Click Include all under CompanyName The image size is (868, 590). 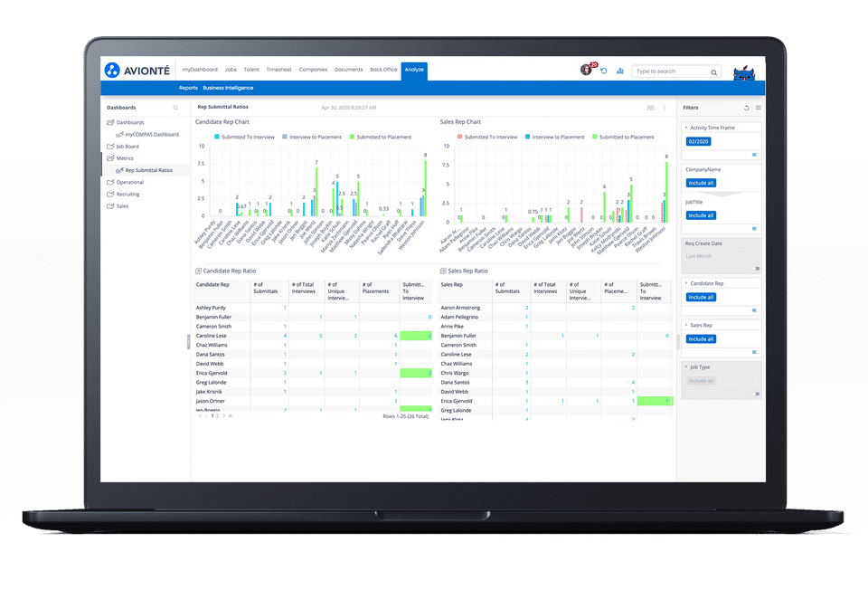701,183
